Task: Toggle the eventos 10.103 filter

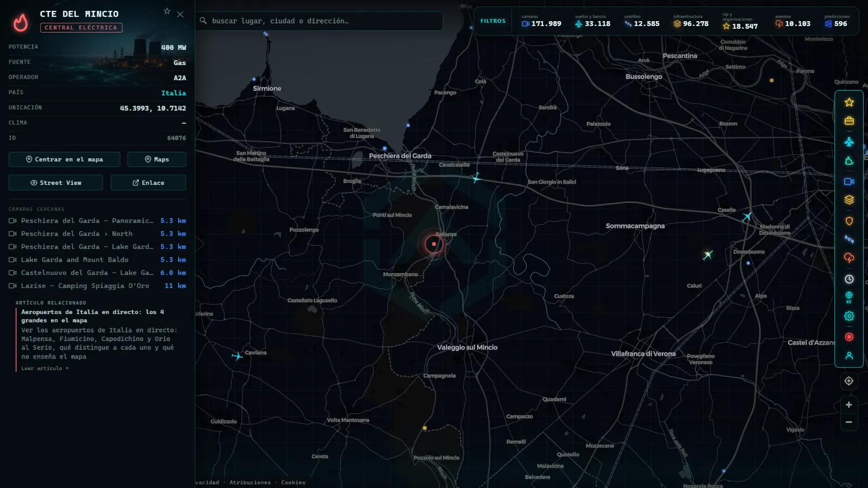Action: coord(793,21)
